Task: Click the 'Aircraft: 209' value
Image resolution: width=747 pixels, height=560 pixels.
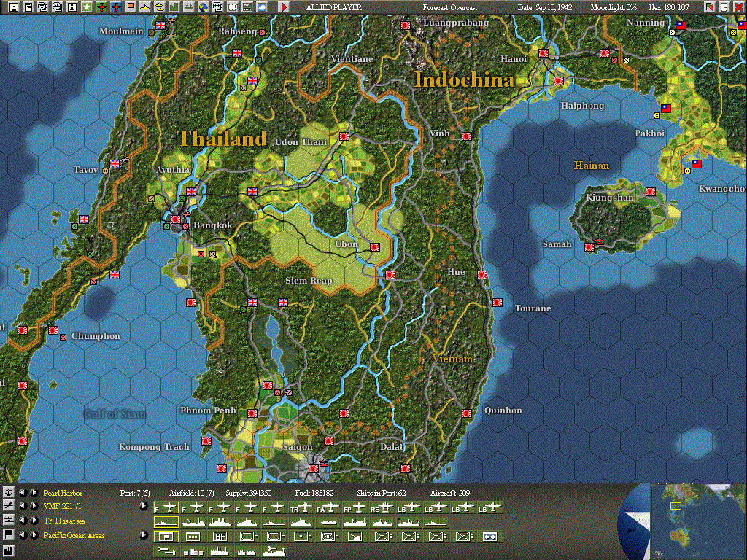Action: 449,493
